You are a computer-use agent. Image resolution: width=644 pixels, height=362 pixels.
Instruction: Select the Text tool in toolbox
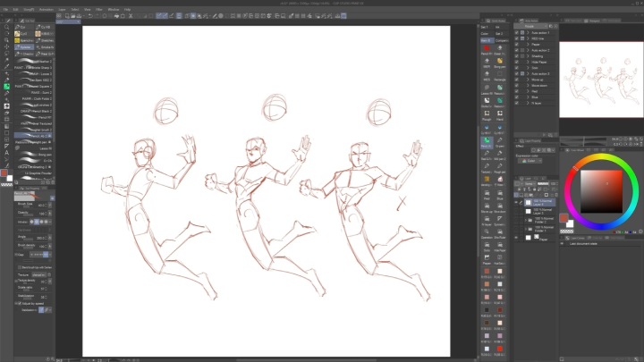tap(6, 153)
